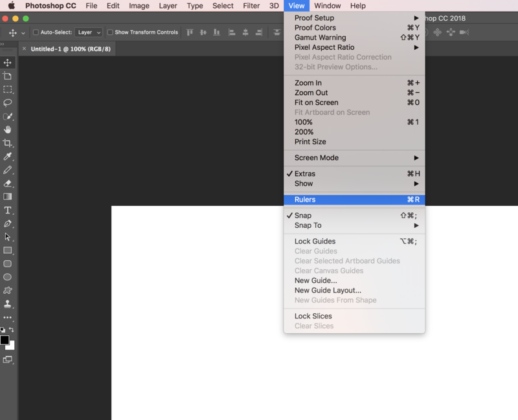Toggle Gamut Warning
The image size is (518, 420).
pyautogui.click(x=354, y=38)
